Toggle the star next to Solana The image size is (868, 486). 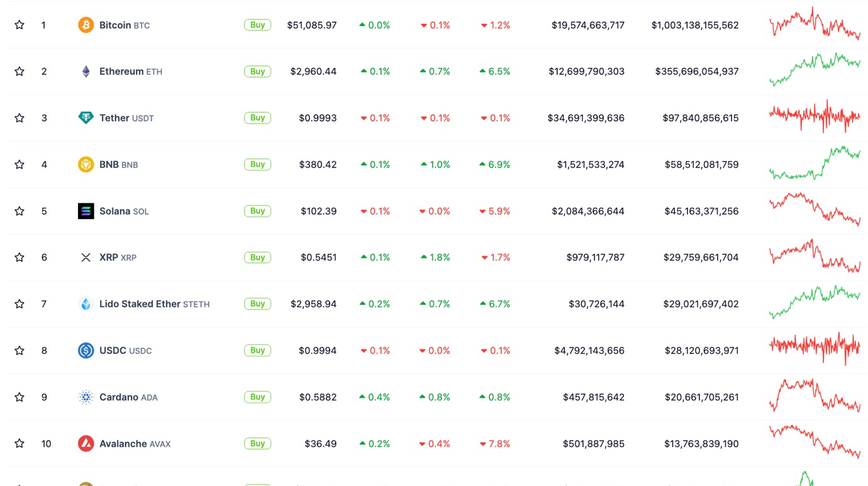pyautogui.click(x=19, y=211)
